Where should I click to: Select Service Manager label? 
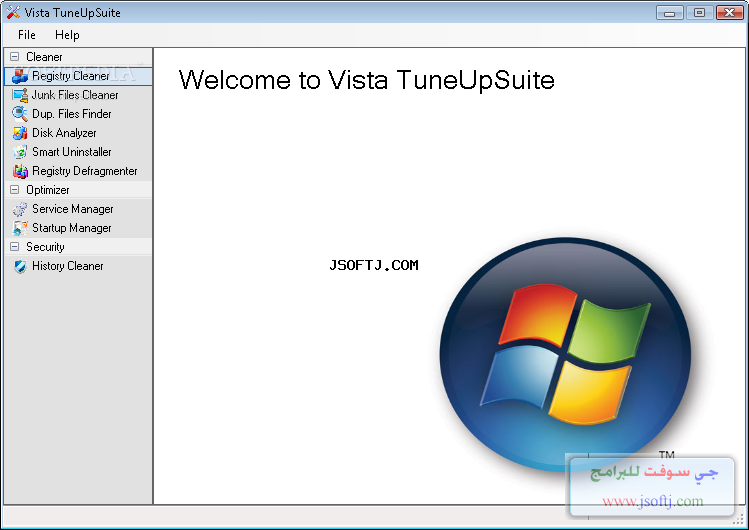(x=73, y=209)
